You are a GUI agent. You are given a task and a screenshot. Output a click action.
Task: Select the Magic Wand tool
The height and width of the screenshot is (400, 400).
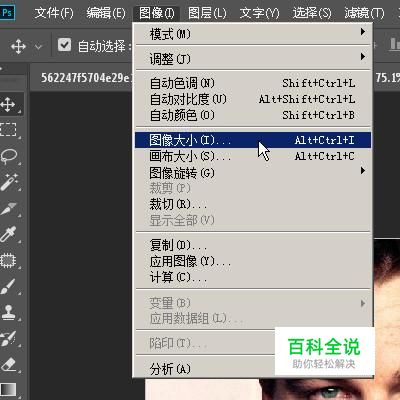click(9, 182)
